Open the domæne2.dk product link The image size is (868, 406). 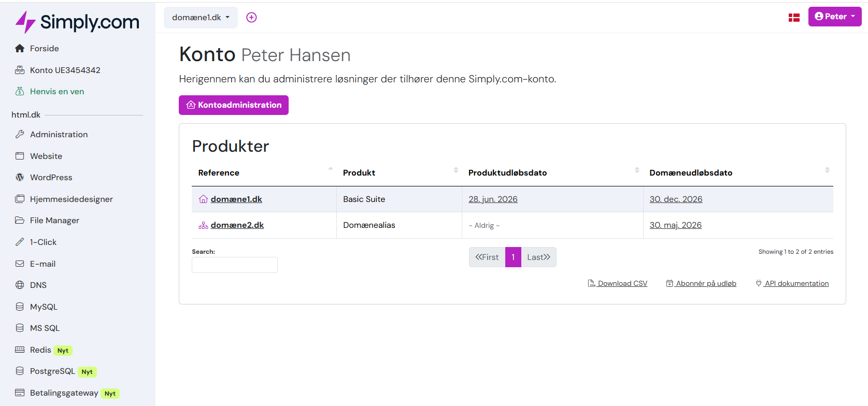(x=237, y=225)
